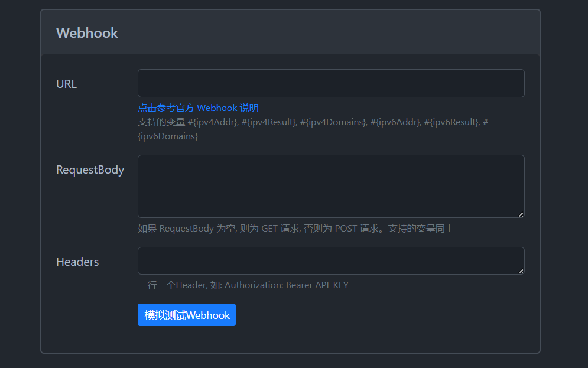Select the #{ipv4Domains} variable text
Screen dimensions: 588x368
pos(333,122)
